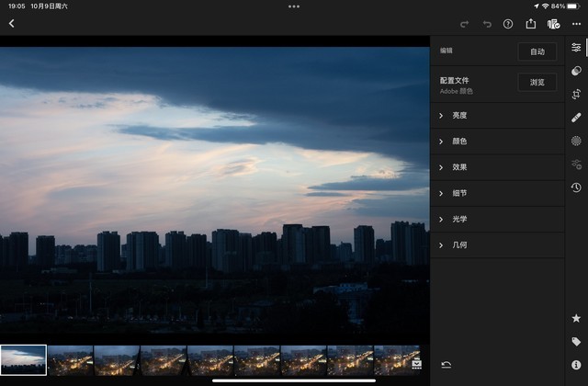Select the healing brush tool
Screen dimensions: 588x386
click(x=576, y=118)
